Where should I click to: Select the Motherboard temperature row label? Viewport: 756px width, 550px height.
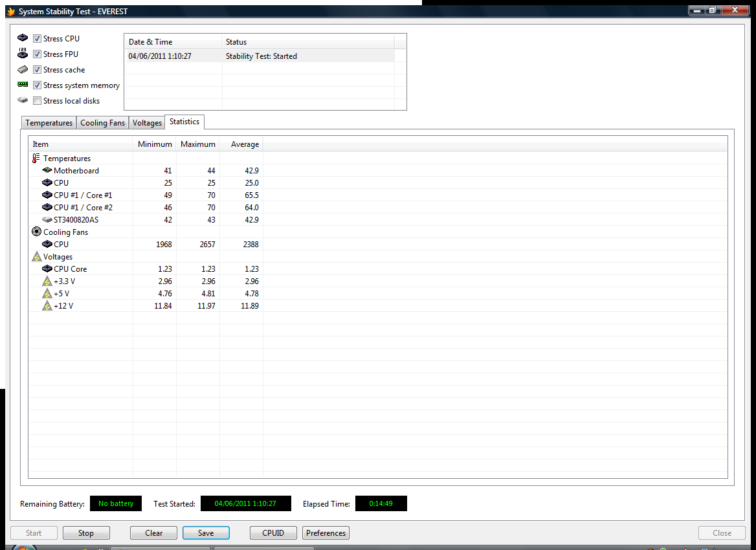tap(76, 171)
